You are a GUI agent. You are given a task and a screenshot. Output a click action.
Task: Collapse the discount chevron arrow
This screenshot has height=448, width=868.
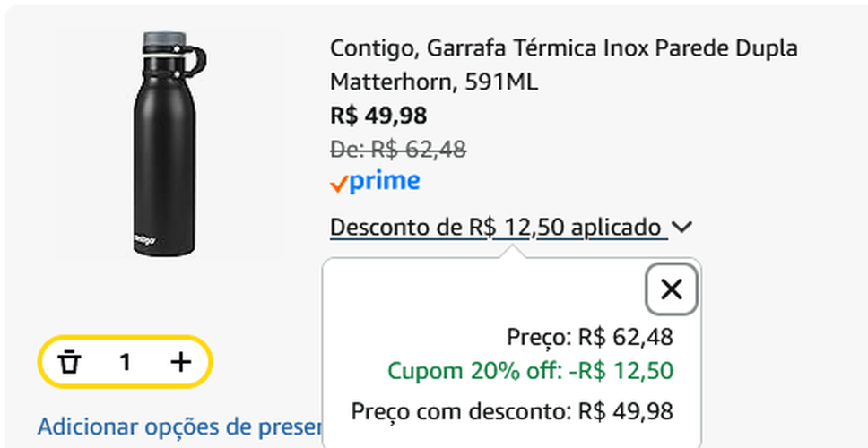(682, 228)
